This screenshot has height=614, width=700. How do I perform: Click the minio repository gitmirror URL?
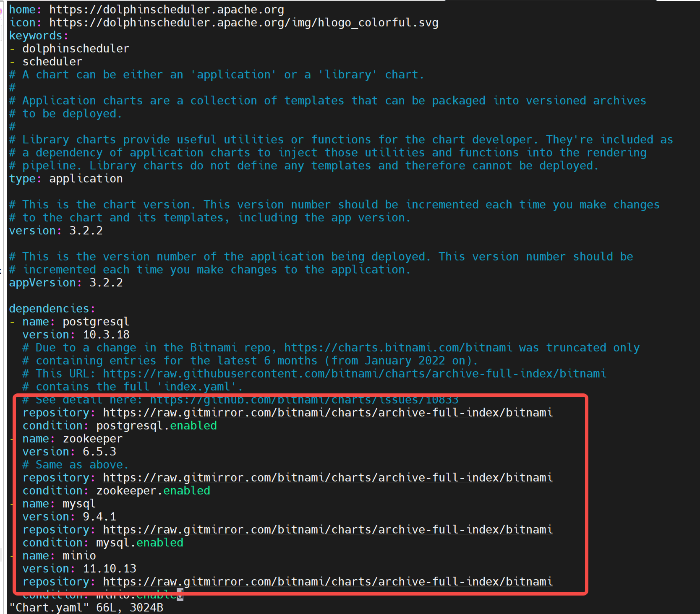pos(328,582)
